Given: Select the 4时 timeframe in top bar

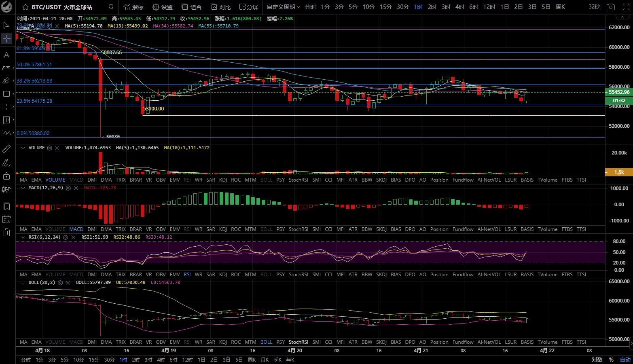Looking at the screenshot, I should coord(460,7).
